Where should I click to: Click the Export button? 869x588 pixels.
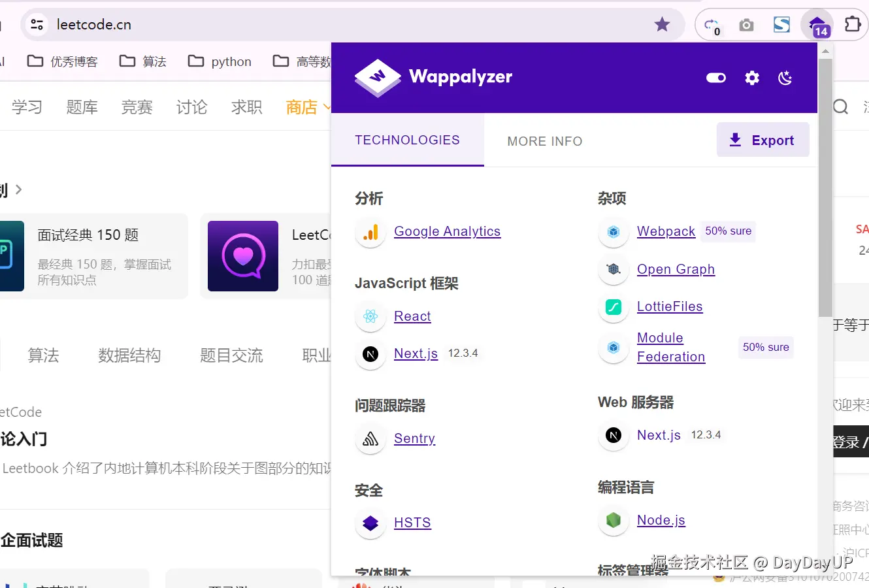[x=762, y=139]
